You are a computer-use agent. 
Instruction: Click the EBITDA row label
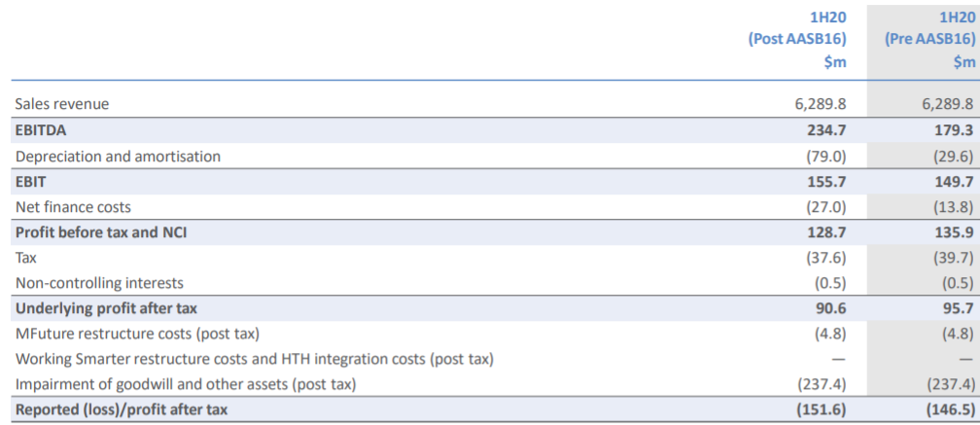click(x=41, y=130)
